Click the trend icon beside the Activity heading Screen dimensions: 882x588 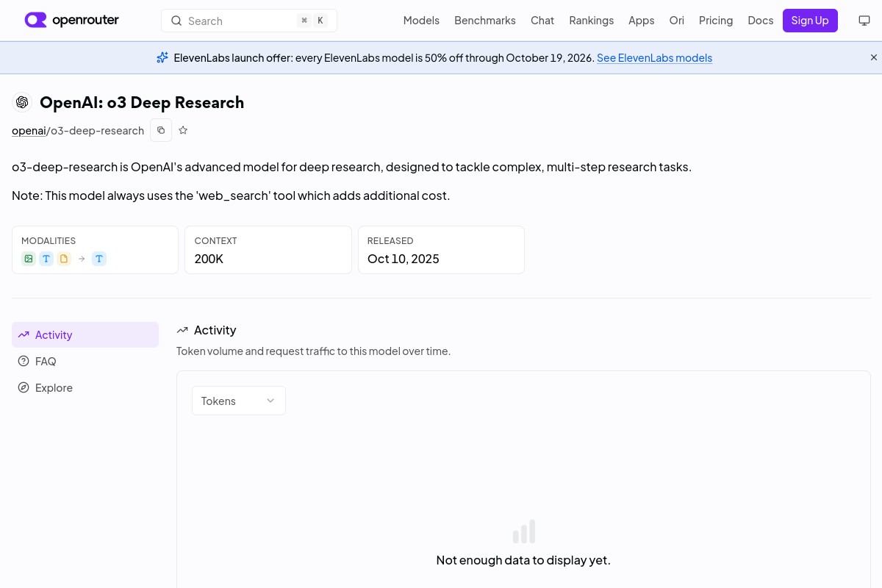pyautogui.click(x=182, y=330)
